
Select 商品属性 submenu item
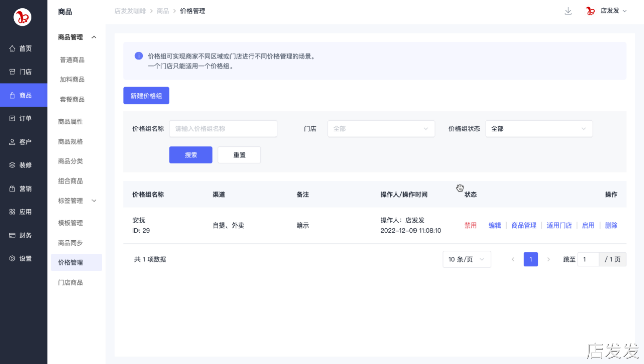[x=70, y=122]
